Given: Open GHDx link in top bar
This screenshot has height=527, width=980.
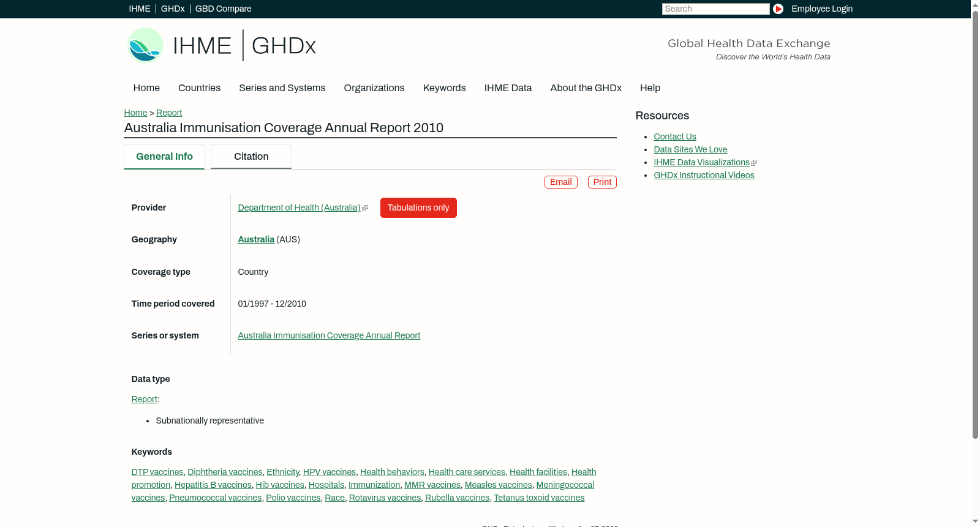Looking at the screenshot, I should (x=173, y=9).
